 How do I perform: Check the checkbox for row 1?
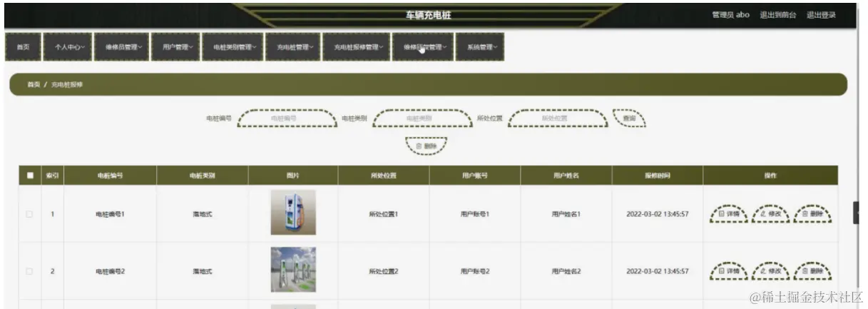pyautogui.click(x=30, y=213)
